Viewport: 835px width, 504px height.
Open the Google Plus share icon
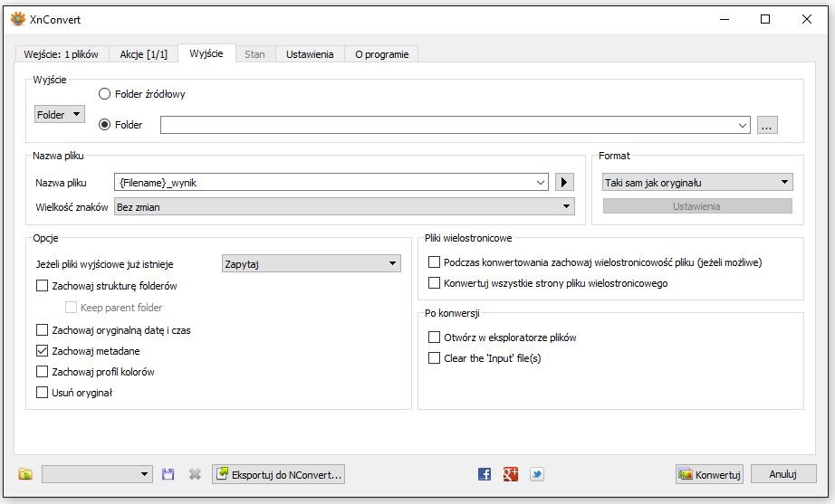[x=510, y=474]
